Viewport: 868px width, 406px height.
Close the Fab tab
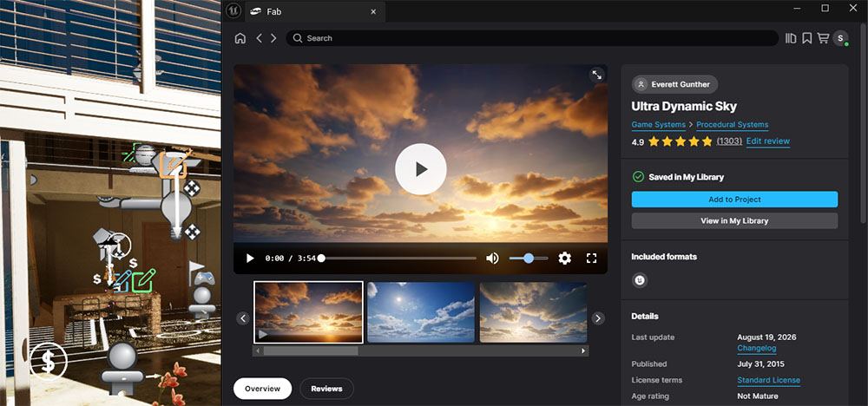[373, 11]
